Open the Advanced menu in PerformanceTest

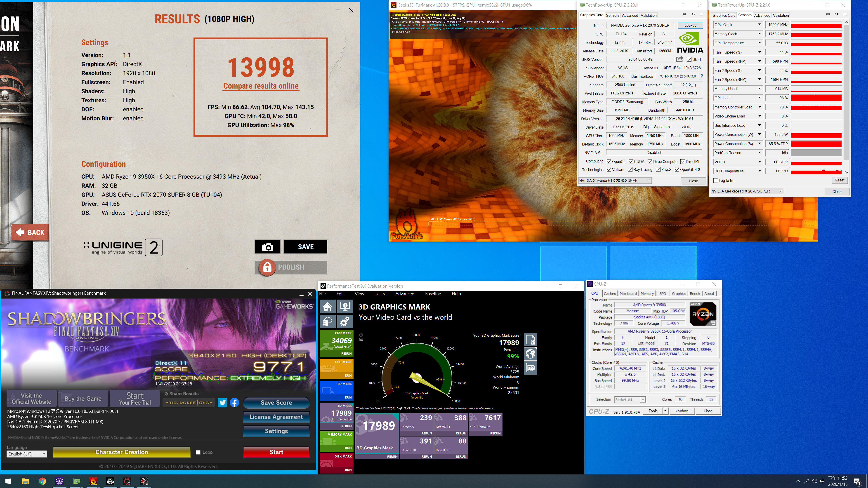(405, 294)
